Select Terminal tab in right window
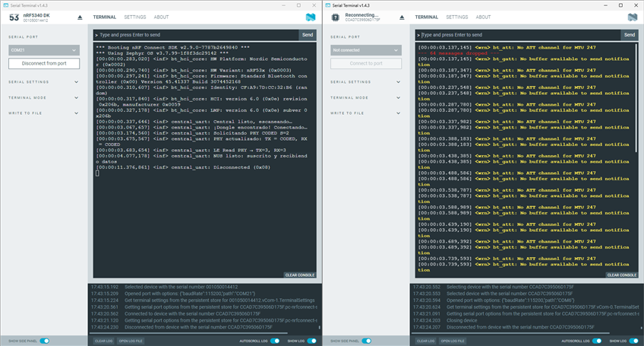 tap(426, 17)
